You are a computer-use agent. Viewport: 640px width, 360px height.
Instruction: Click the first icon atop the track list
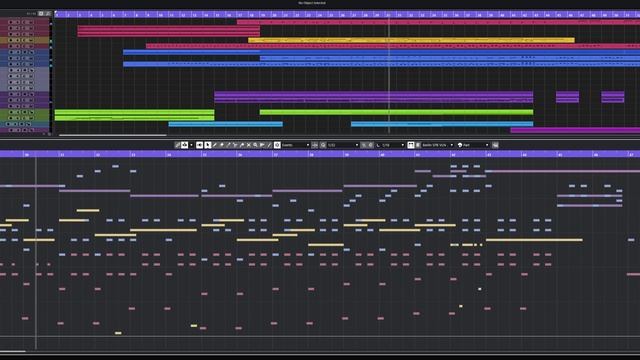(x=41, y=13)
